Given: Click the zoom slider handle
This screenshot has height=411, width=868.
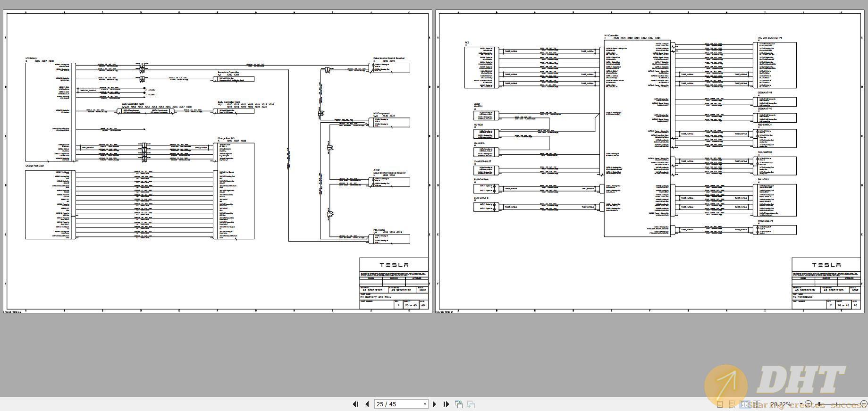Looking at the screenshot, I should [819, 404].
